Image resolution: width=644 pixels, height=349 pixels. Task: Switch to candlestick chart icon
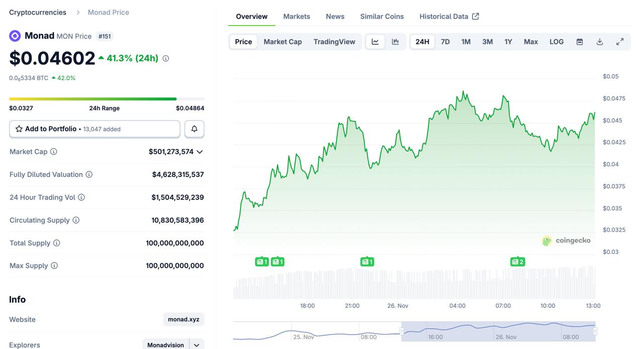[x=395, y=42]
